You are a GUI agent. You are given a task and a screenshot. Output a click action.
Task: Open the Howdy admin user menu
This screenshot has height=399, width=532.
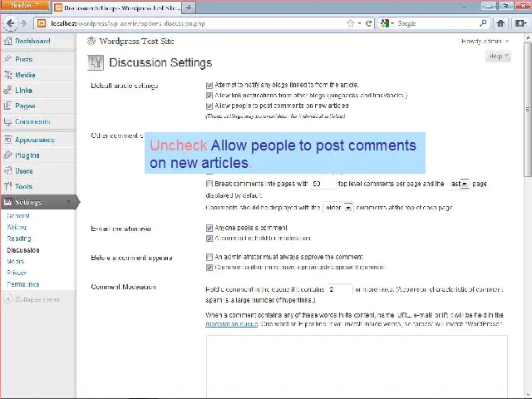pyautogui.click(x=485, y=41)
